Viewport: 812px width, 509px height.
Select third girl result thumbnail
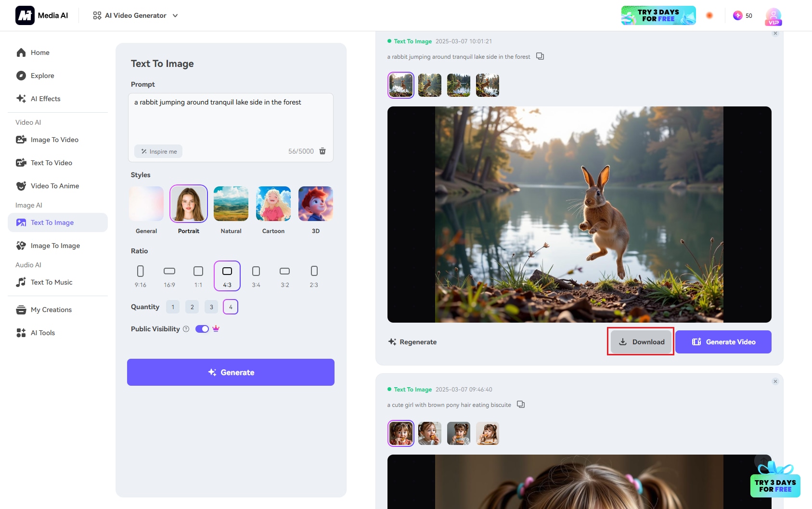click(459, 433)
